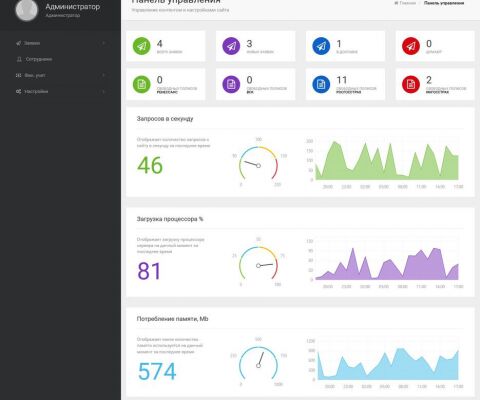480x400 pixels.
Task: Click the blue paper plane card icon
Action: click(321, 46)
